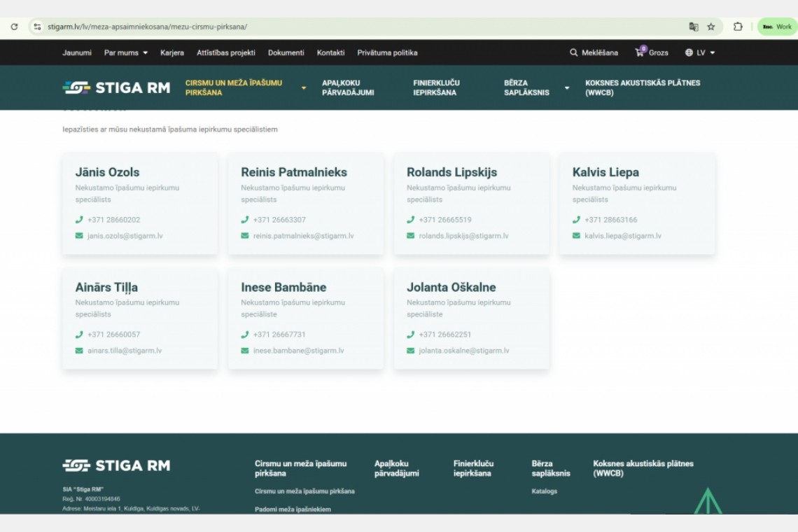Viewport: 798px width, 532px height.
Task: Open the LV language selector dropdown
Action: coord(700,52)
